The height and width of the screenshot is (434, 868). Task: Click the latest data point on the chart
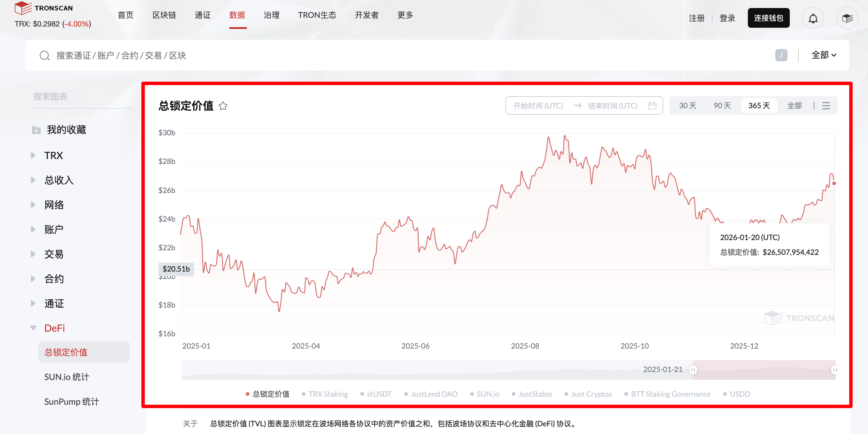click(x=834, y=183)
